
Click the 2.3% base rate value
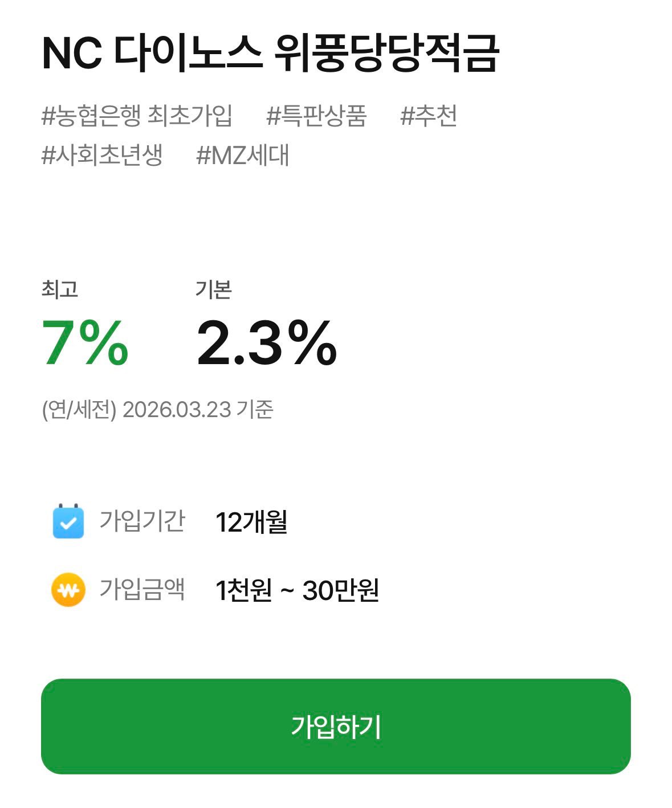point(267,342)
